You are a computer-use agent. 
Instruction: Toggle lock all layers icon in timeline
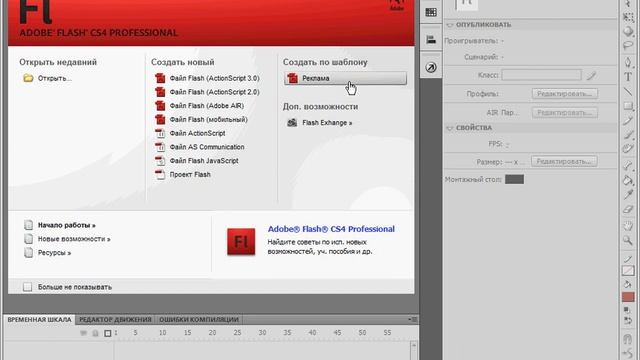coord(96,333)
